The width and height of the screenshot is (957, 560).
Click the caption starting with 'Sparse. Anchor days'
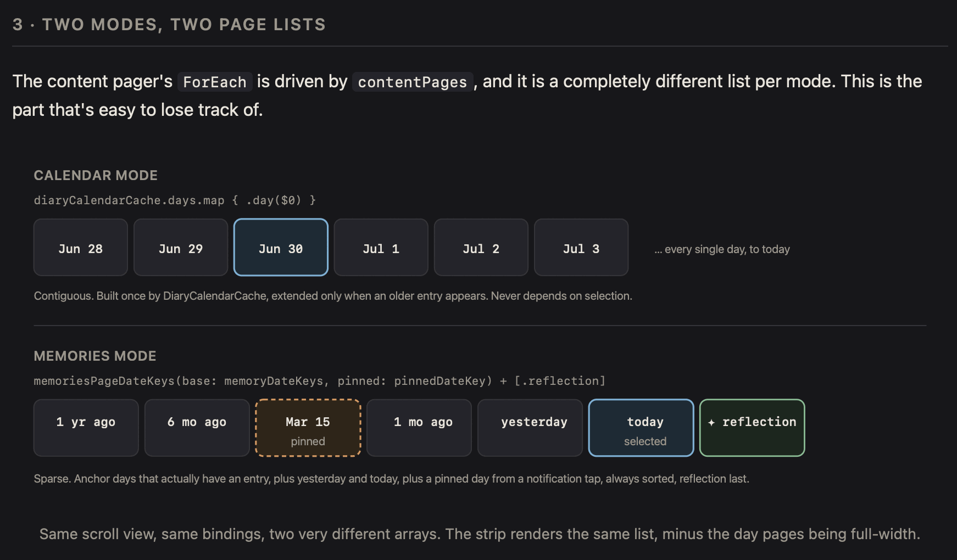pos(392,479)
